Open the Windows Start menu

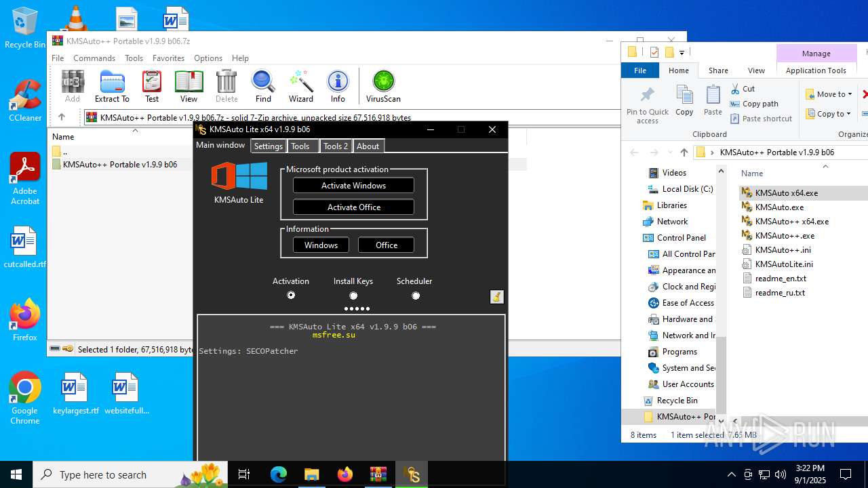tap(16, 474)
